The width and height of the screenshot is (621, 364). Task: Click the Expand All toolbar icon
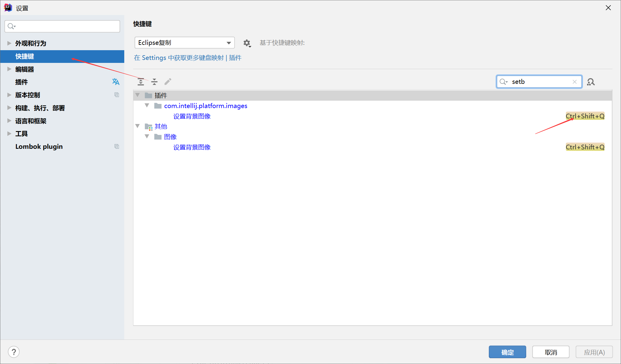point(141,82)
